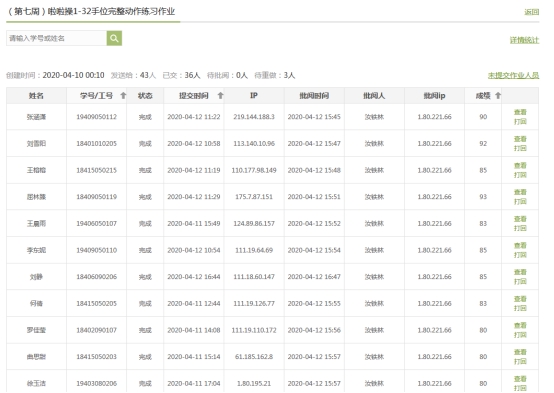
Task: Click 查看 for student 19409050112
Action: 520,112
